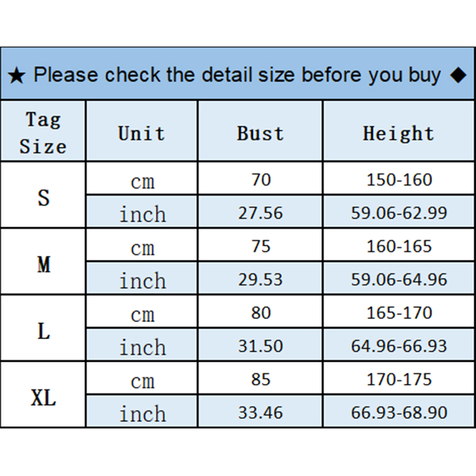Click the 'Please check the detail size' banner text
Screen dimensions: 476x476
[237, 75]
